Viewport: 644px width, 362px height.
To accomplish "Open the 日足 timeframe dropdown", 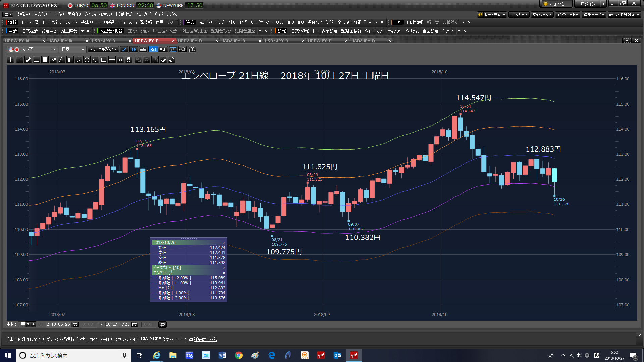I will (x=73, y=49).
